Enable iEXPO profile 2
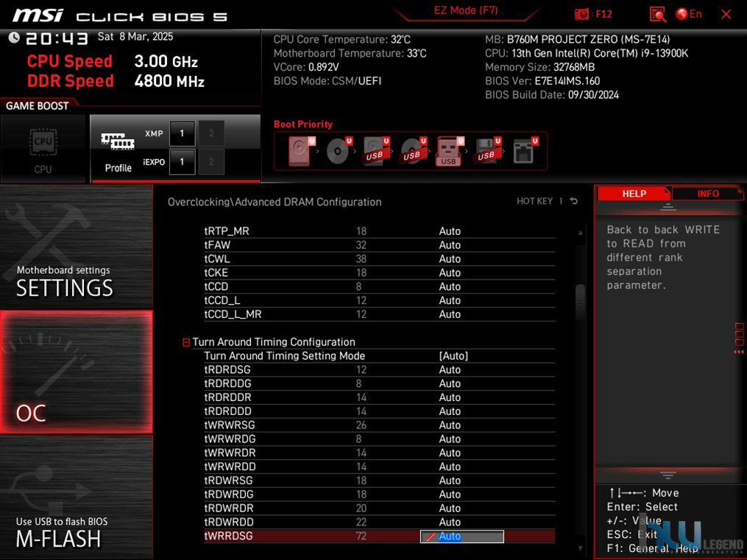The width and height of the screenshot is (747, 560). coord(211,162)
